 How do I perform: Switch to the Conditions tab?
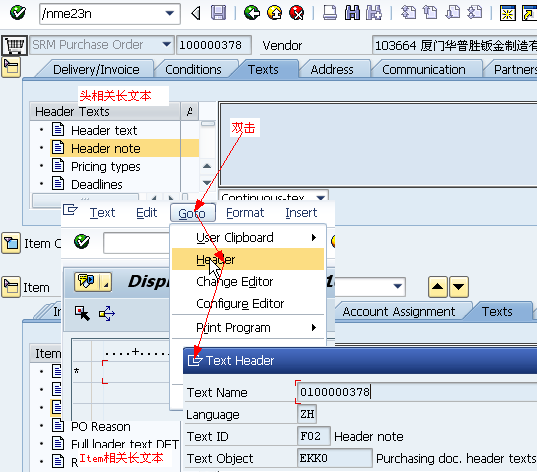193,70
